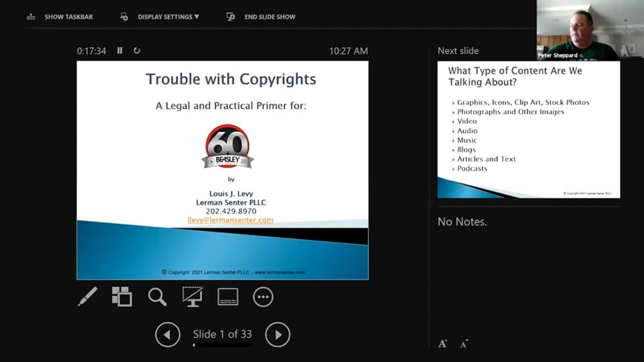Click the 'Trouble with Copyrights' slide title

point(231,79)
